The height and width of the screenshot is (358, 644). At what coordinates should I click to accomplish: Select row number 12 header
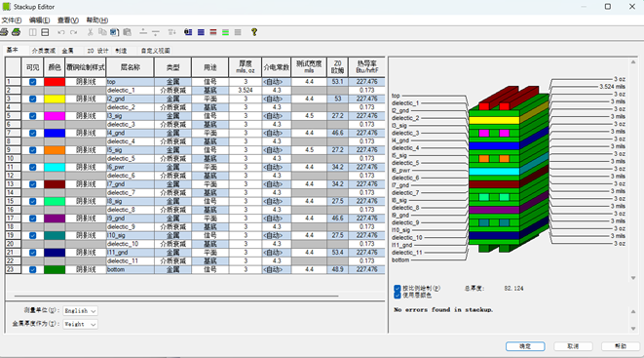pos(13,176)
